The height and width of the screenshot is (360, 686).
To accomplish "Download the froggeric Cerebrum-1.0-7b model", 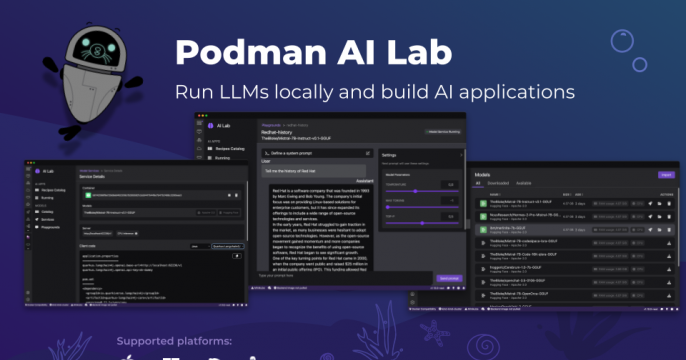I will click(x=669, y=269).
